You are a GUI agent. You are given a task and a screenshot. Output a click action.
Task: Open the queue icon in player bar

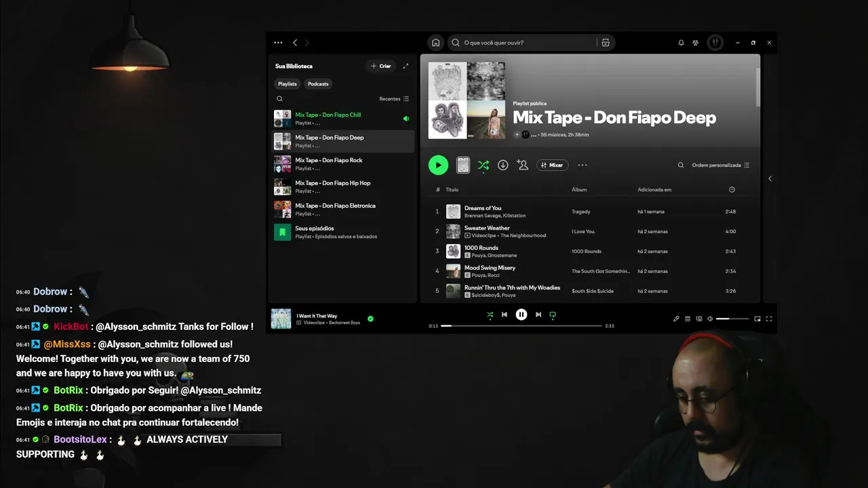pyautogui.click(x=688, y=319)
